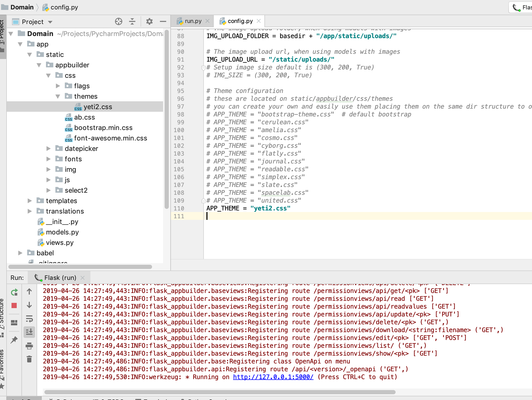Close the Flask (run) session
The width and height of the screenshot is (532, 400).
tap(83, 278)
